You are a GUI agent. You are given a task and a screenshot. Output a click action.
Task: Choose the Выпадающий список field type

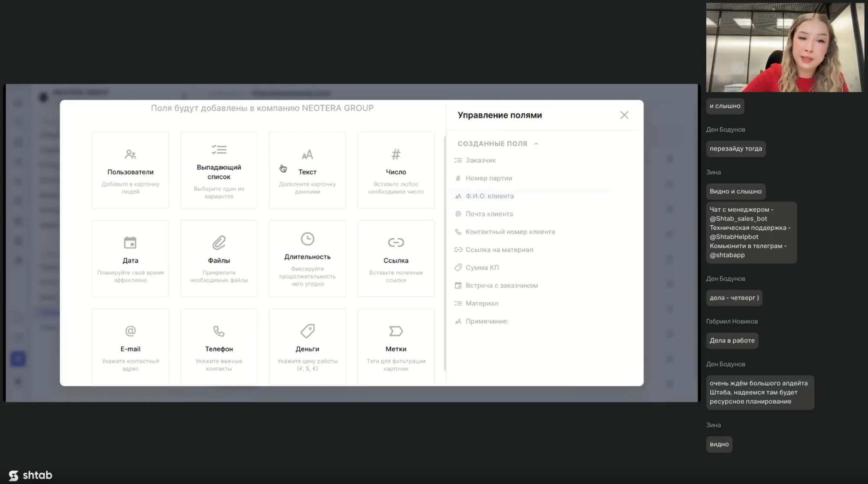pyautogui.click(x=219, y=170)
